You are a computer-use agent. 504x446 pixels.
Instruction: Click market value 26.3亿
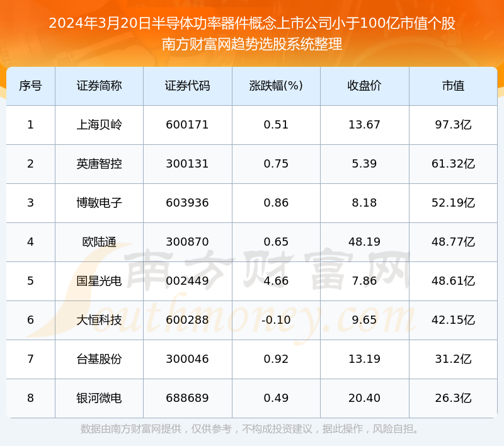(x=453, y=398)
